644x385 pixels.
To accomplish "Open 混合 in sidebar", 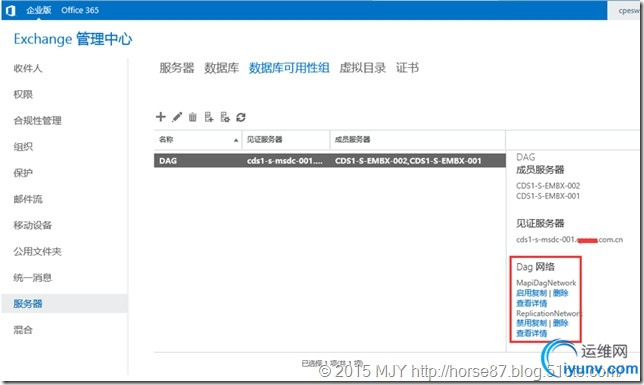I will (23, 330).
